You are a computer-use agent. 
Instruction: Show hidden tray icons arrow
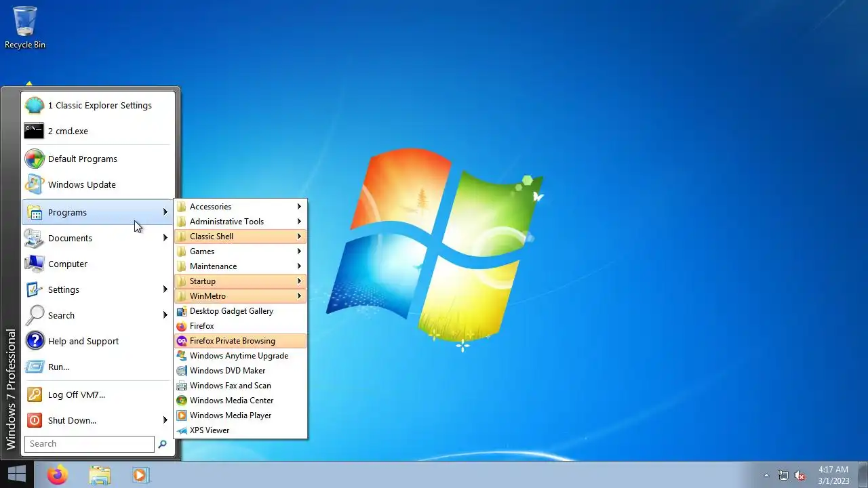(x=767, y=475)
